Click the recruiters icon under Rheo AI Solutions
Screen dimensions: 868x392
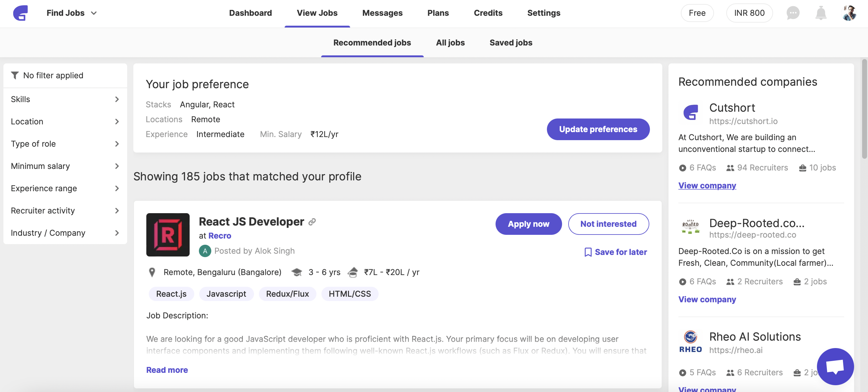(x=730, y=373)
